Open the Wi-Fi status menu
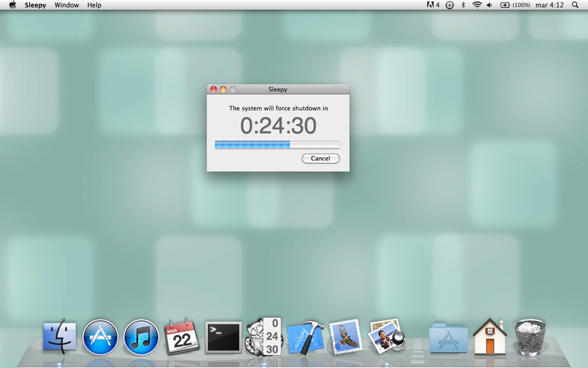Screen dimensions: 588x368 click(x=477, y=5)
